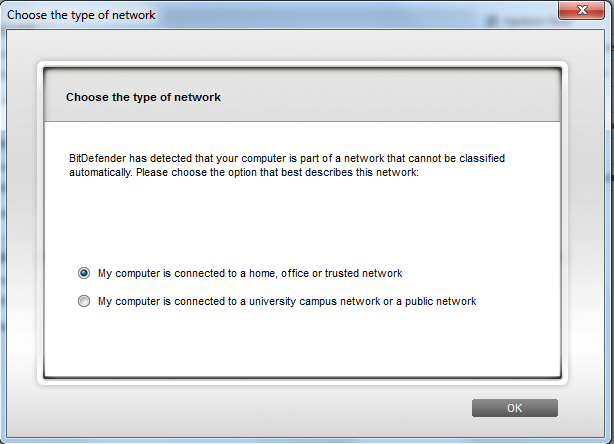
Task: Choose the public network type
Action: click(x=84, y=302)
